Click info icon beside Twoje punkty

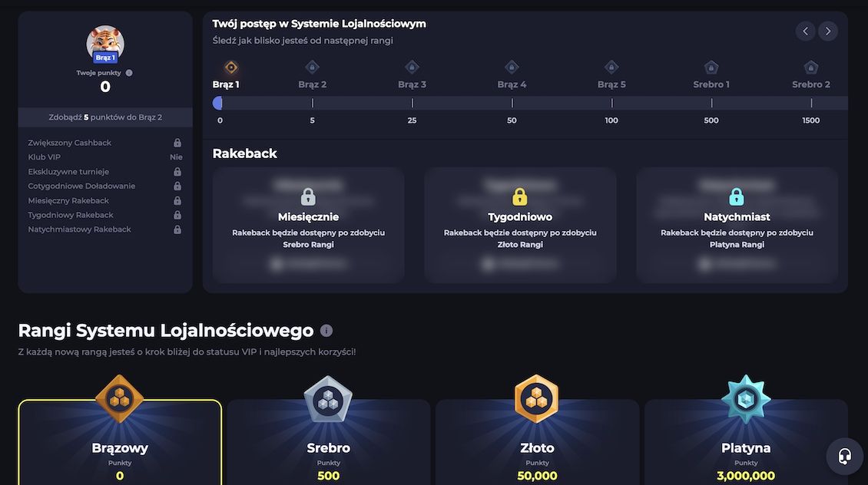[129, 73]
